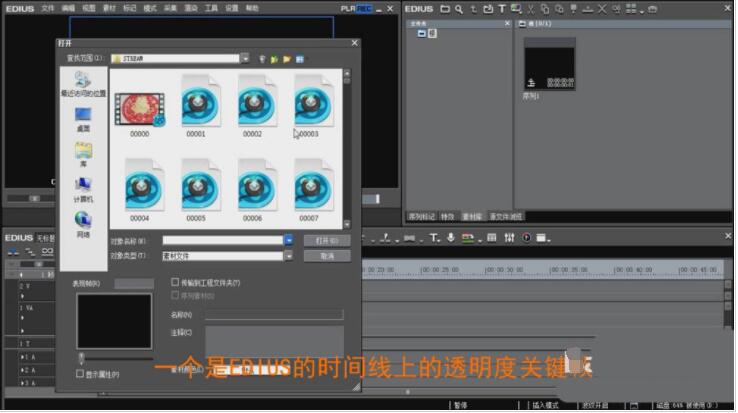Select Recent Places in the Open dialog sidebar

83,84
